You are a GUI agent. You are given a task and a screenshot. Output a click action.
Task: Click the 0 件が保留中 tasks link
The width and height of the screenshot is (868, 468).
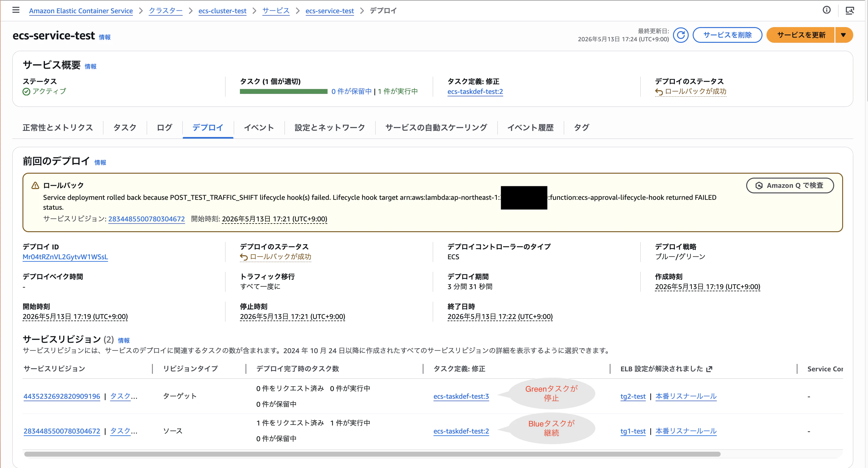(x=352, y=91)
